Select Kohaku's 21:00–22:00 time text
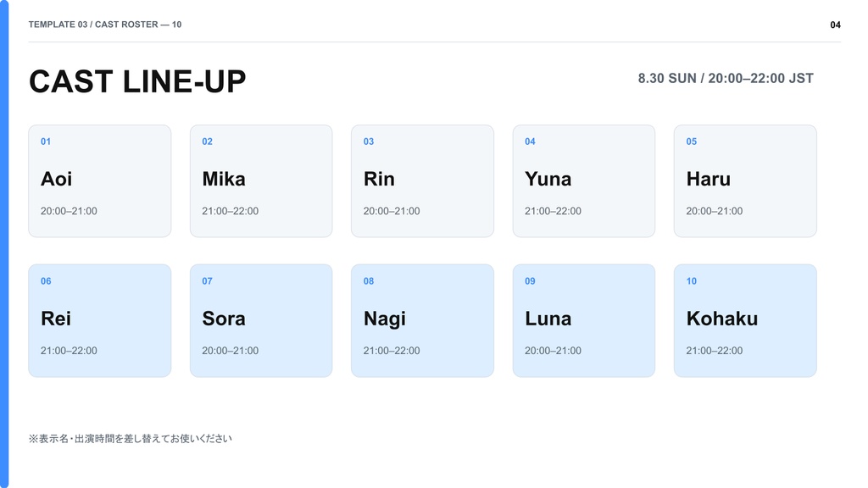The height and width of the screenshot is (488, 868). [714, 350]
